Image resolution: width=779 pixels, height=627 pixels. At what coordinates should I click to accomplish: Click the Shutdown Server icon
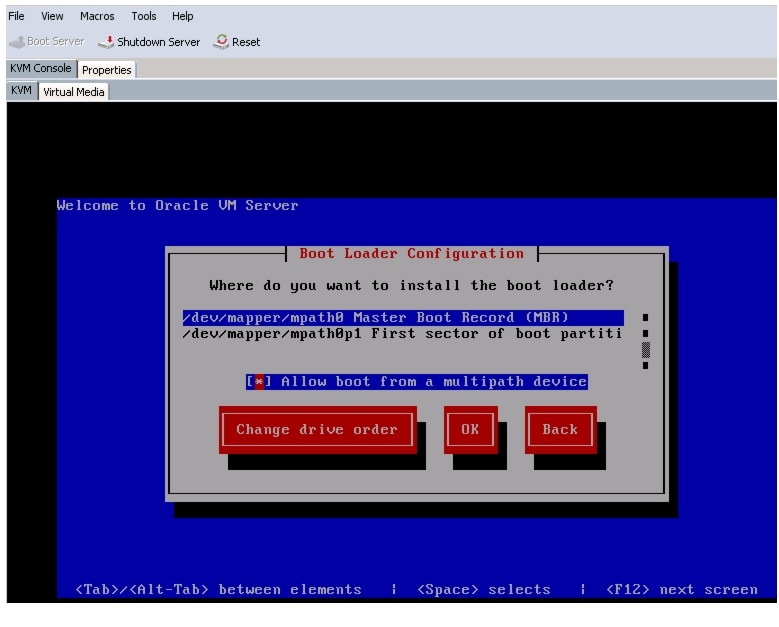point(106,42)
